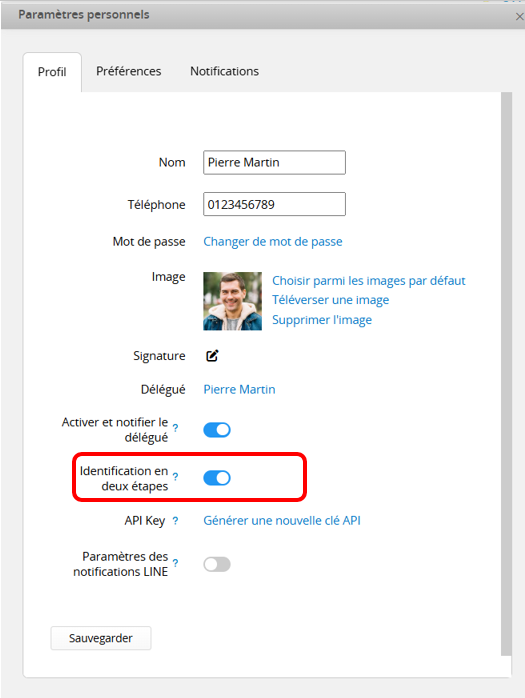Open Changer de mot de passe link
Screen dimensions: 525x698
(273, 242)
